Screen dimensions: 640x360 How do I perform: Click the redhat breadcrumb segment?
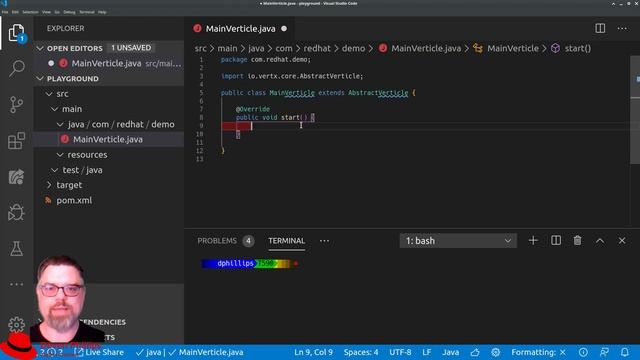[x=317, y=49]
